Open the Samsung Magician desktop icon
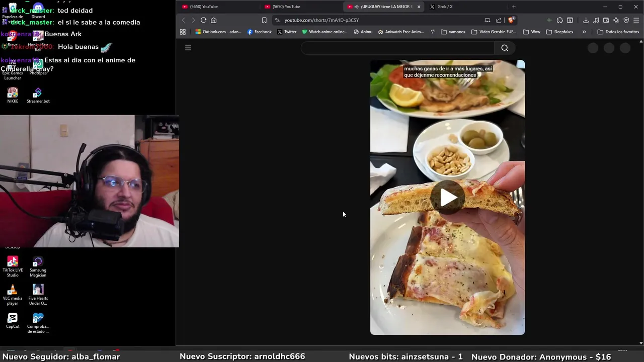The height and width of the screenshot is (362, 644). pos(38,266)
